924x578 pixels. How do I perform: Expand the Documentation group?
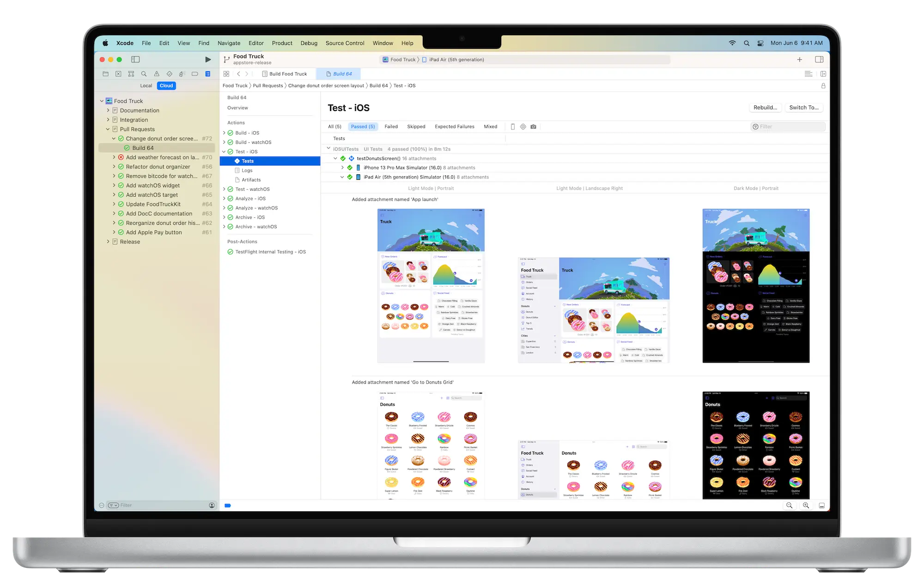[108, 111]
